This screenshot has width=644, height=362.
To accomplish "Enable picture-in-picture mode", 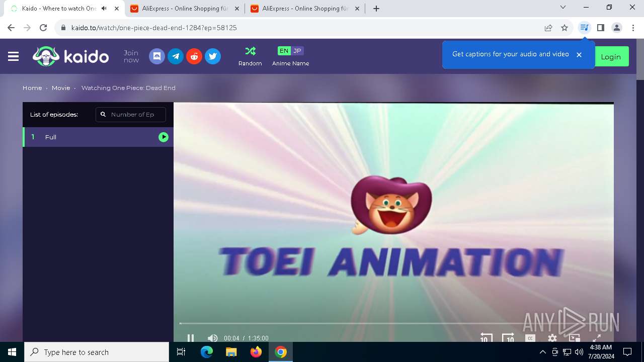I will click(x=575, y=338).
